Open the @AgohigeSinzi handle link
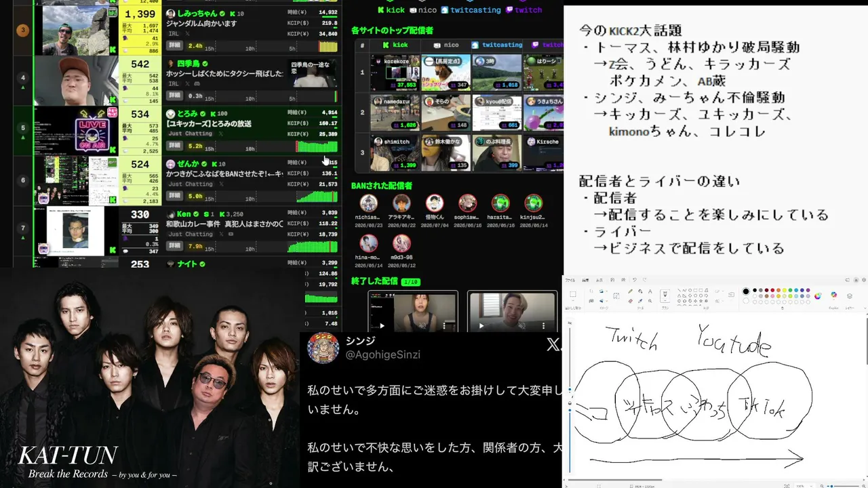 [x=383, y=354]
